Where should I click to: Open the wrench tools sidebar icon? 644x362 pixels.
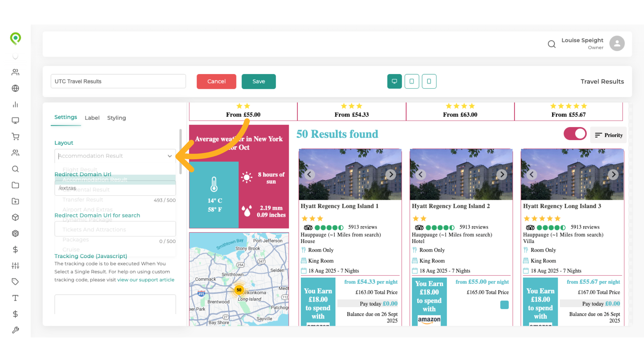(15, 330)
